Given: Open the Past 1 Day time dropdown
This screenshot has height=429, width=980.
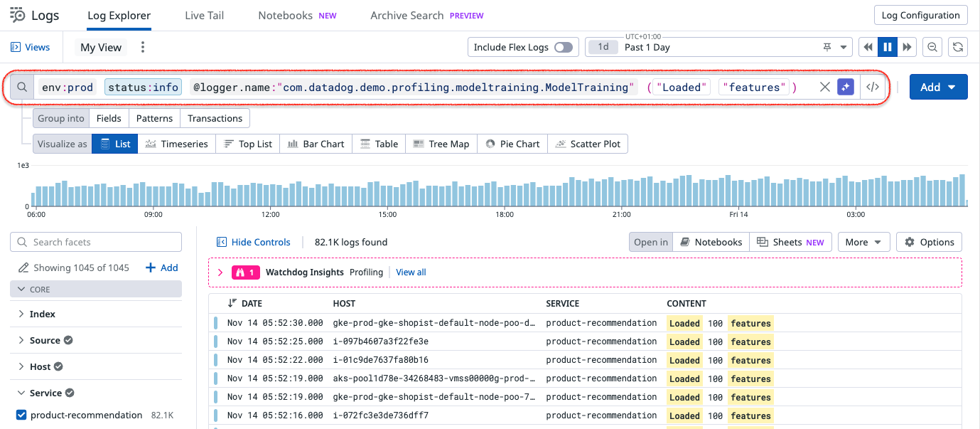Looking at the screenshot, I should tap(844, 47).
